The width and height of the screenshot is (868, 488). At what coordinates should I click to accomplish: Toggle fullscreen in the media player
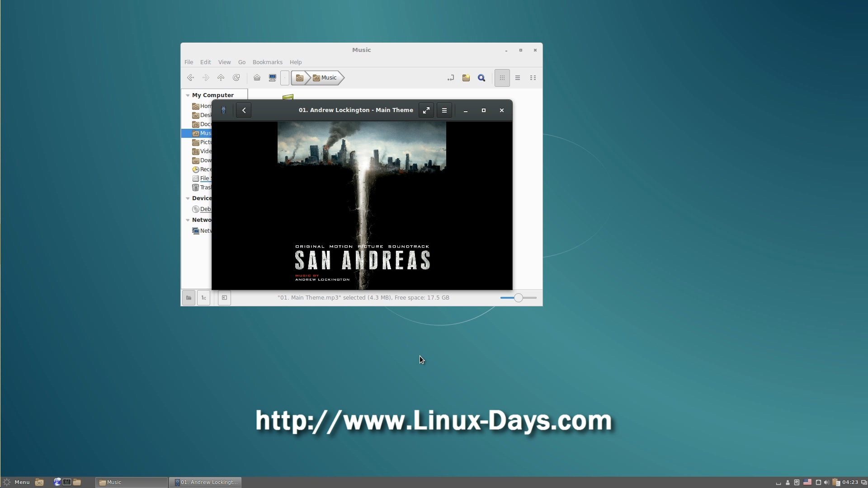click(x=426, y=110)
